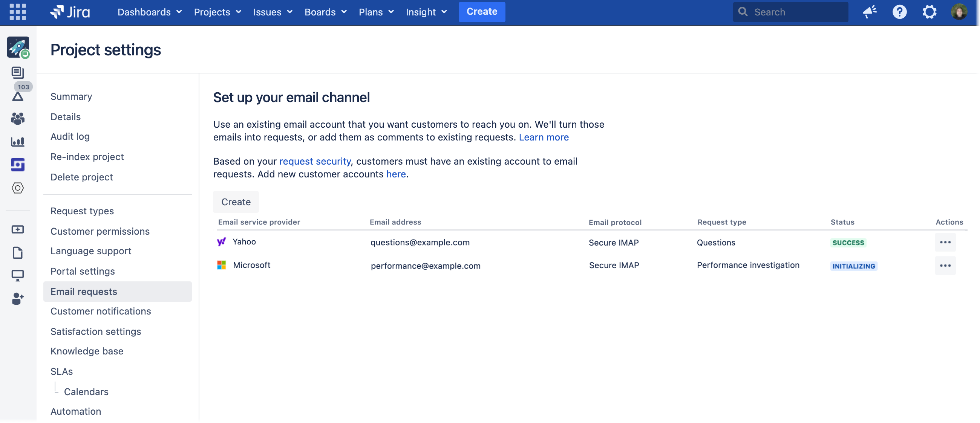Click the Yahoo provider logo
980x423 pixels.
click(x=221, y=242)
